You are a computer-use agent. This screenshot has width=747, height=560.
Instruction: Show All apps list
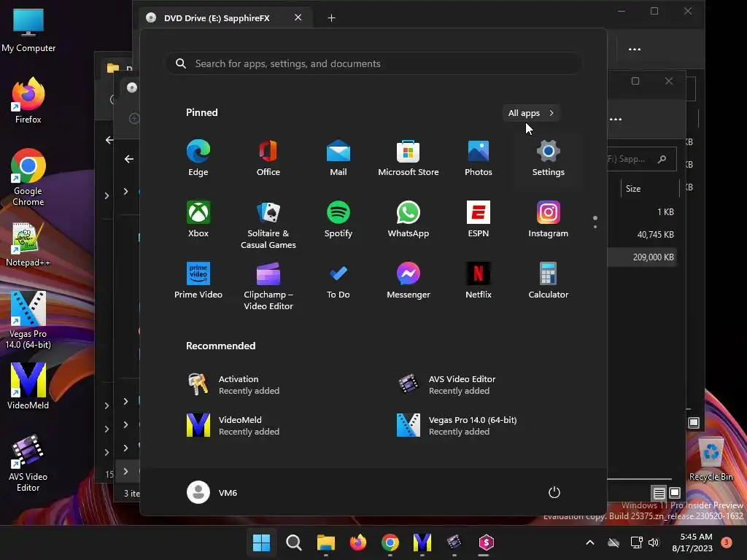coord(531,113)
